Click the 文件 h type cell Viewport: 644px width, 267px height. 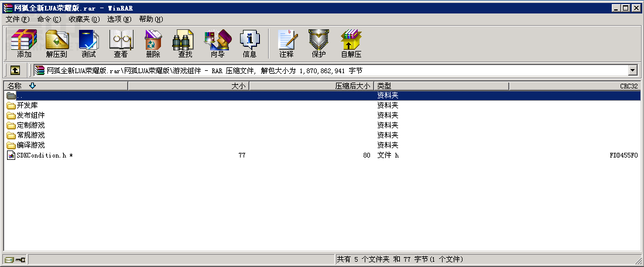(388, 155)
